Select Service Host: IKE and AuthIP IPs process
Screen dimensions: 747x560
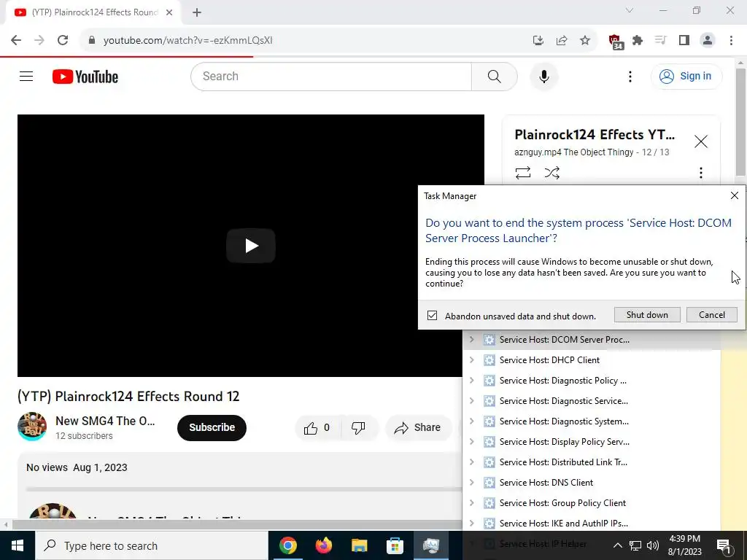(564, 524)
